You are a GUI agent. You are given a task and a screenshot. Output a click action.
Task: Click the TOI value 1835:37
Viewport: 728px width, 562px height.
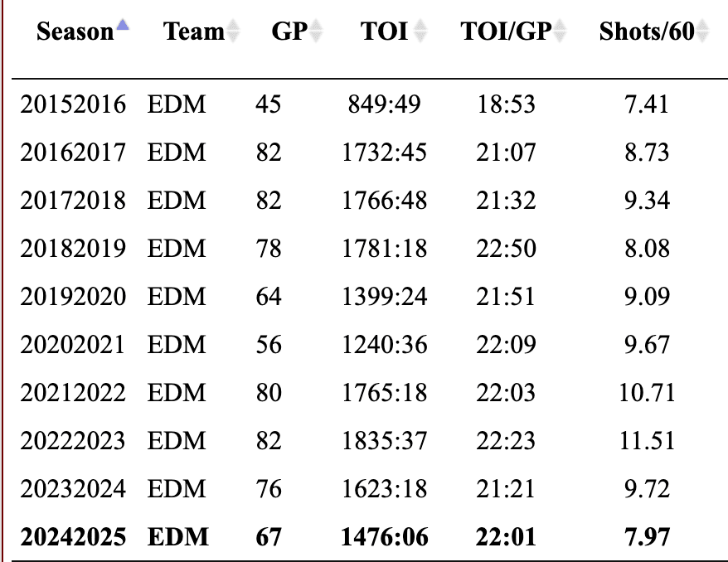click(385, 441)
